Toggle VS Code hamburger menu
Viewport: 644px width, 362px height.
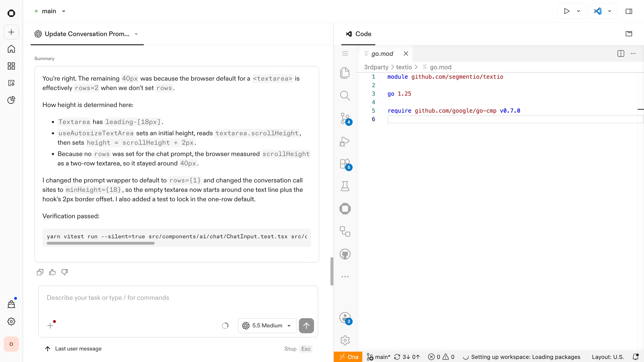(x=345, y=53)
